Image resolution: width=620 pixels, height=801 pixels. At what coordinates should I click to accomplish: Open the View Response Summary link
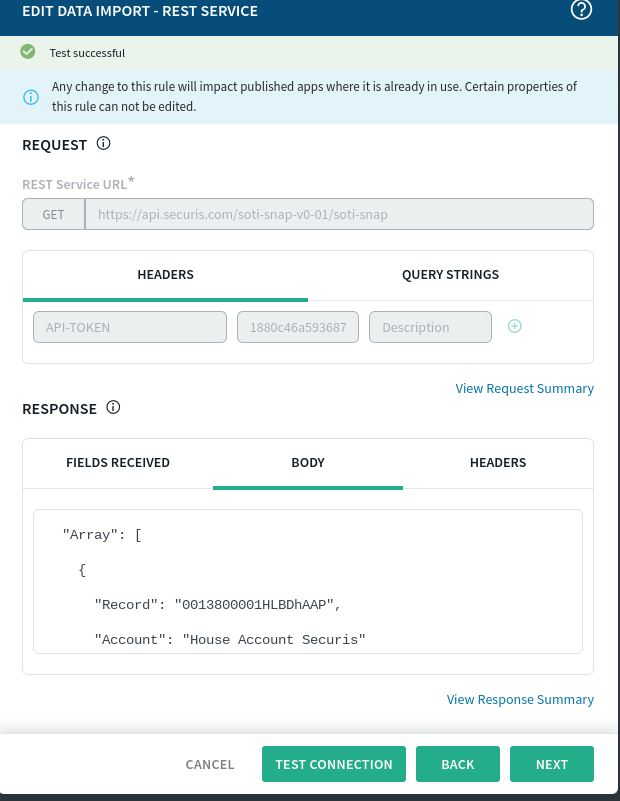tap(520, 700)
